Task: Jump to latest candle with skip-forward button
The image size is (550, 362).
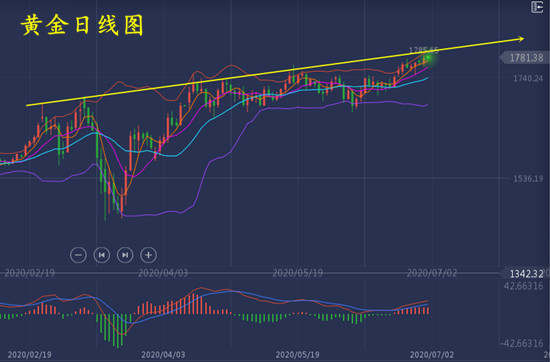Action: tap(125, 255)
